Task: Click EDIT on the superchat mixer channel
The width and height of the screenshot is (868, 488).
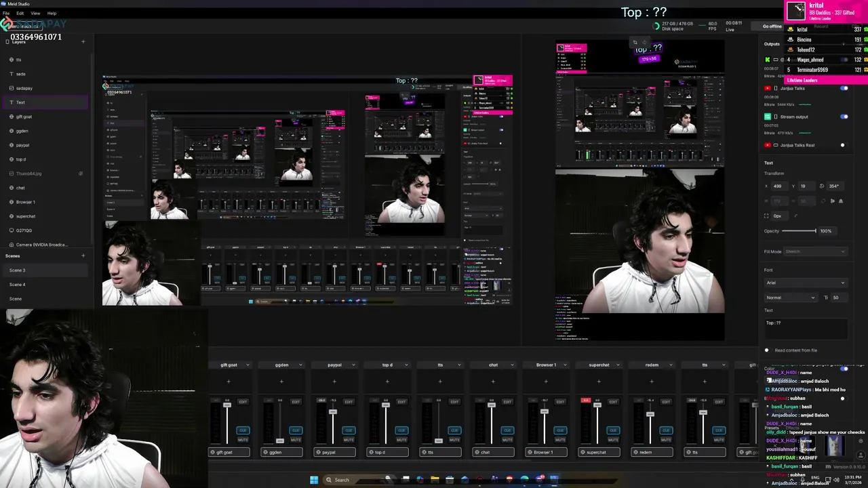Action: [613, 402]
